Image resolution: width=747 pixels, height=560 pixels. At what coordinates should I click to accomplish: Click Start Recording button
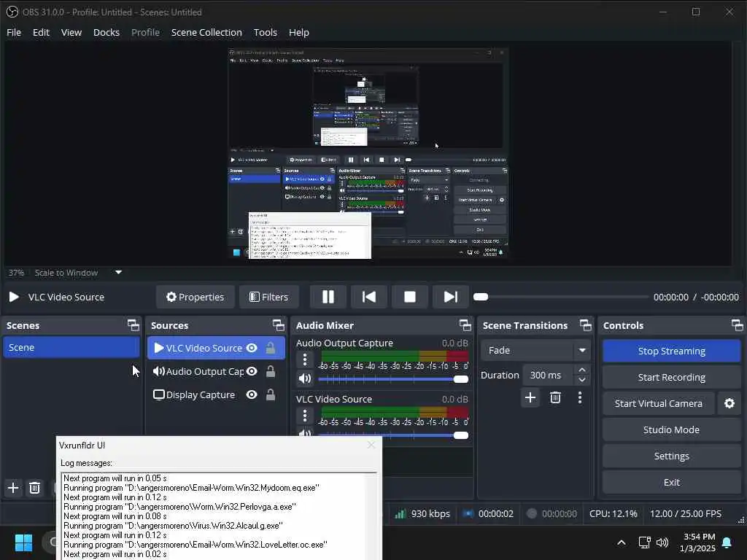pos(672,377)
